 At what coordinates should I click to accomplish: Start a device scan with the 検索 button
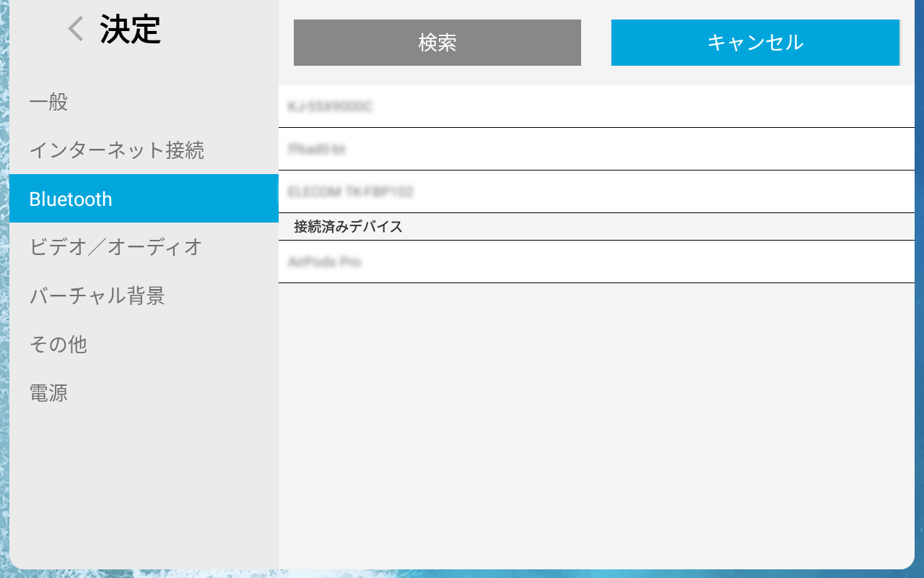[x=437, y=43]
